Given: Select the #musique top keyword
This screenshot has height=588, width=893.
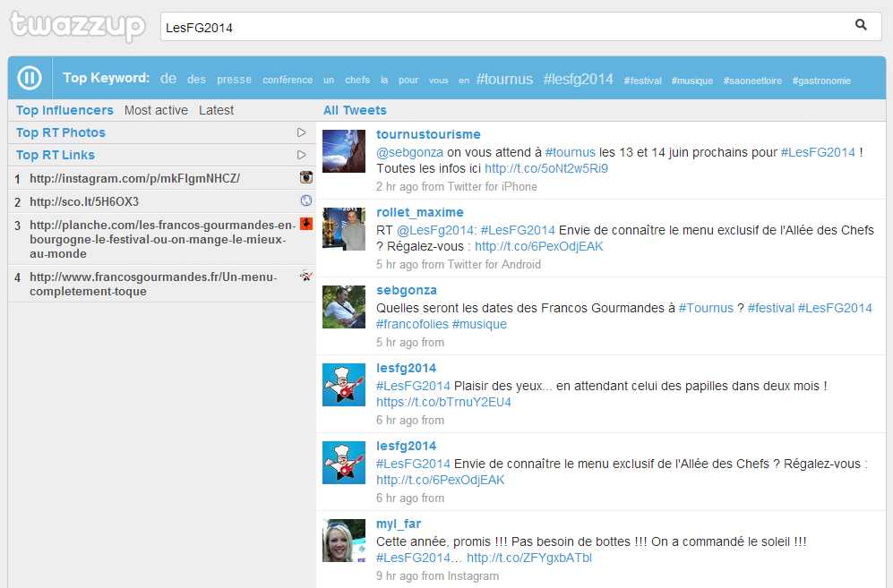Looking at the screenshot, I should point(692,81).
